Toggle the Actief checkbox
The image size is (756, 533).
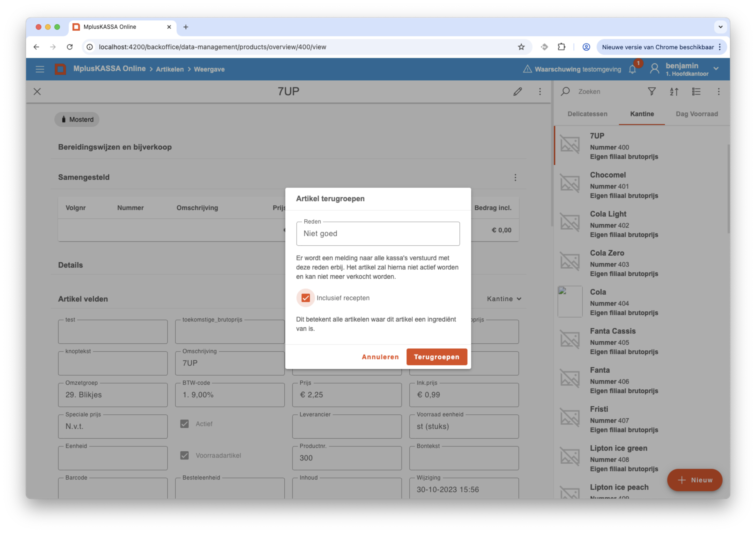coord(184,424)
